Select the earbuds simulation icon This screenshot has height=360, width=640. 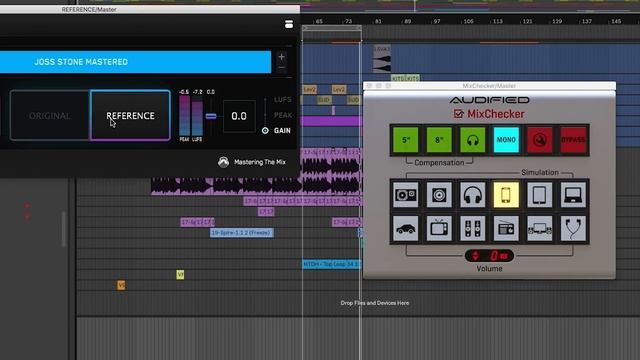pyautogui.click(x=573, y=229)
